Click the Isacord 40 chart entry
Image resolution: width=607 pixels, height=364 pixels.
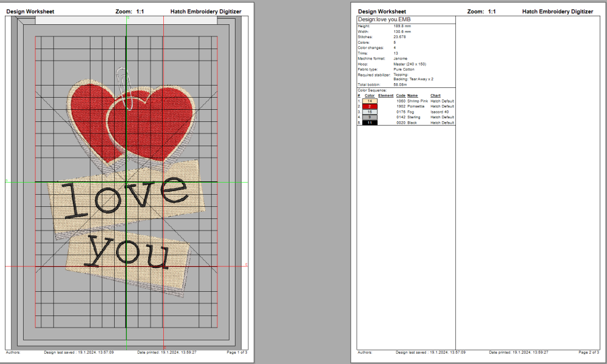click(440, 112)
